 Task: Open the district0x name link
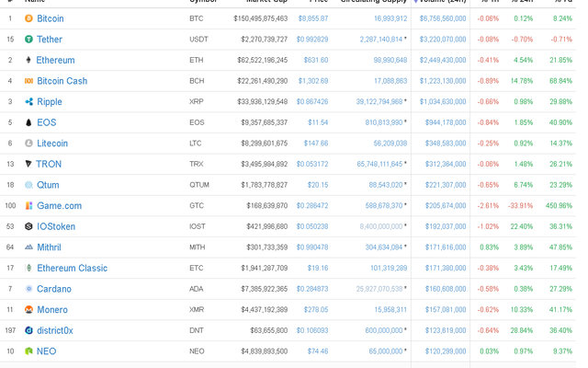(x=55, y=330)
